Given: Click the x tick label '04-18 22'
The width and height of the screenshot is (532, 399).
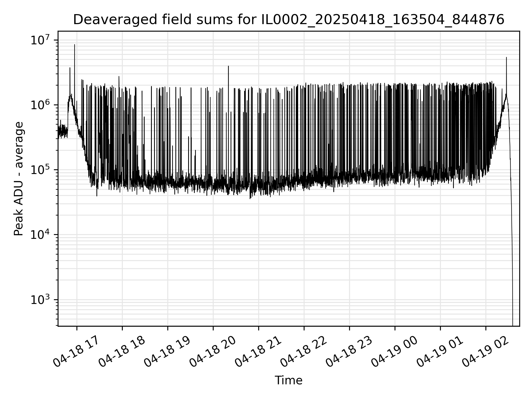Looking at the screenshot, I should (303, 351).
